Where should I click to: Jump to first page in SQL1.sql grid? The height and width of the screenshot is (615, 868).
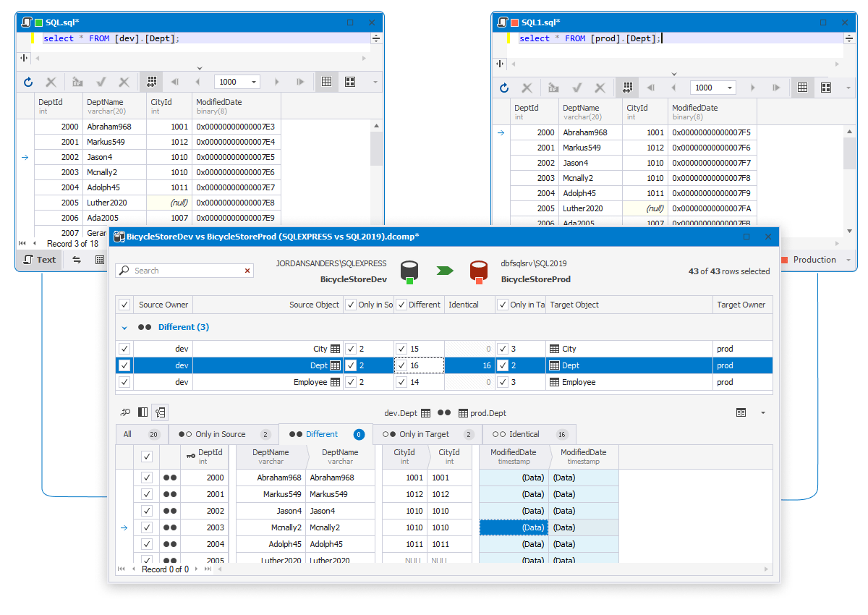click(650, 88)
